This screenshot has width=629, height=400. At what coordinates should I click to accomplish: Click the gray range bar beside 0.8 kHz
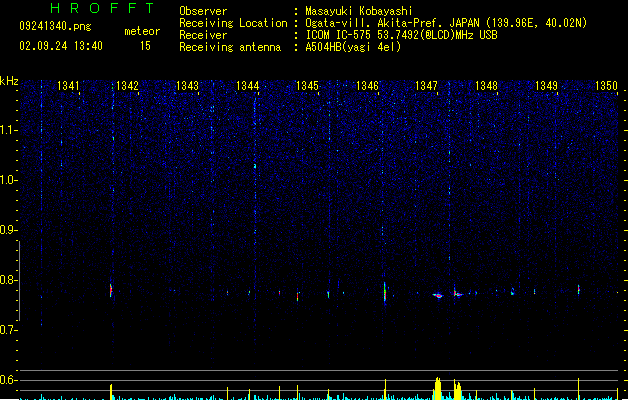20,281
